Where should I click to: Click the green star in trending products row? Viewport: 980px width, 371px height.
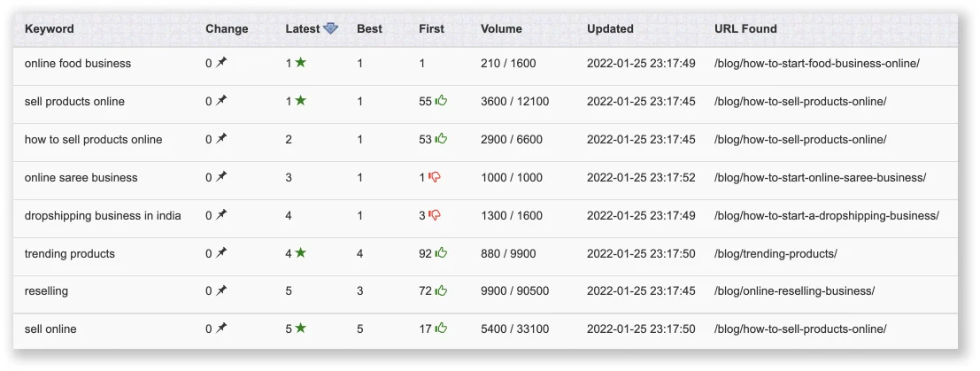click(301, 253)
